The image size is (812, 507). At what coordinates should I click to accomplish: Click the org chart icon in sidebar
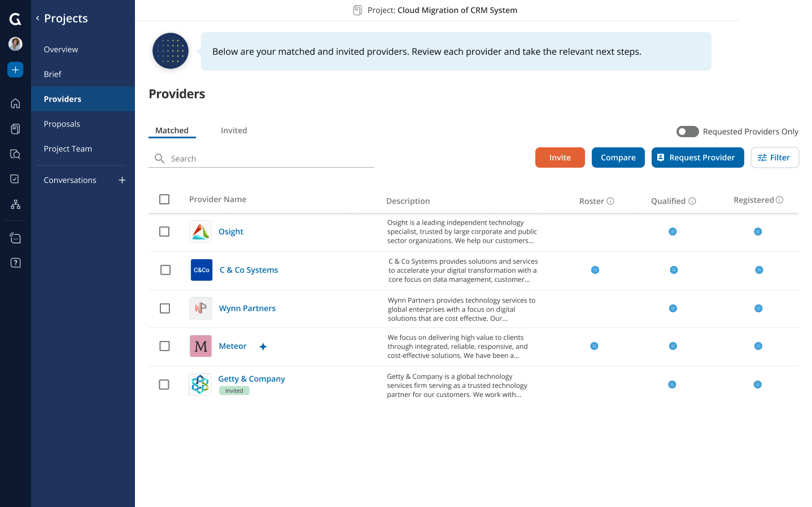pos(15,204)
